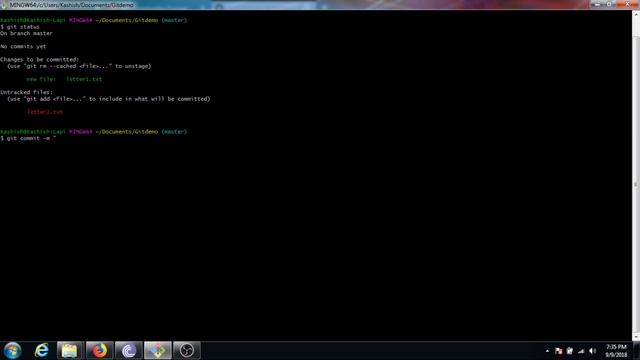Launch Internet Explorer from the taskbar
The image size is (640, 360).
pyautogui.click(x=41, y=351)
